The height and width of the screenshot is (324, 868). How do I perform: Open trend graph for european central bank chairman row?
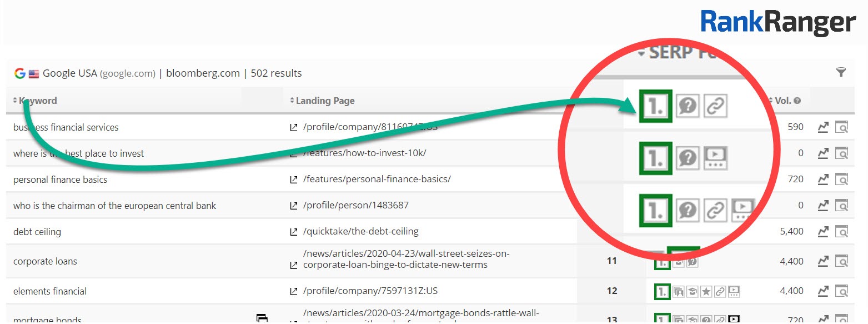pyautogui.click(x=823, y=206)
